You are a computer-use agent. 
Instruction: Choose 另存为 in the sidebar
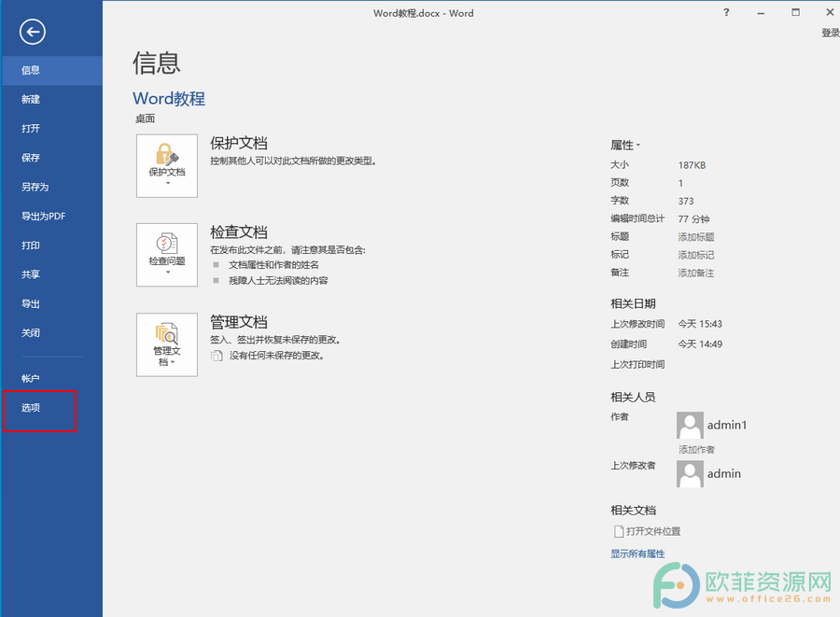pos(51,187)
